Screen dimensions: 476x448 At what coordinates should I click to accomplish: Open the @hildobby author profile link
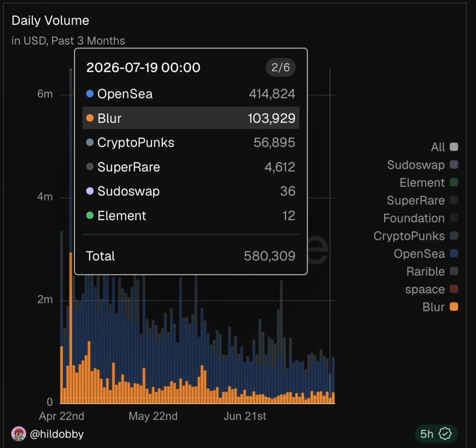pyautogui.click(x=57, y=434)
